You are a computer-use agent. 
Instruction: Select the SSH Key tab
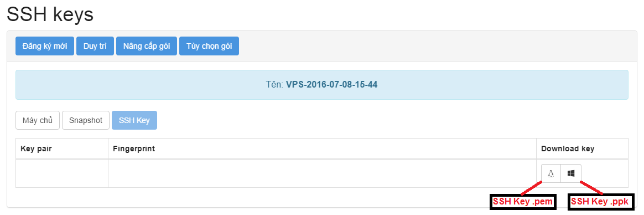pyautogui.click(x=134, y=120)
